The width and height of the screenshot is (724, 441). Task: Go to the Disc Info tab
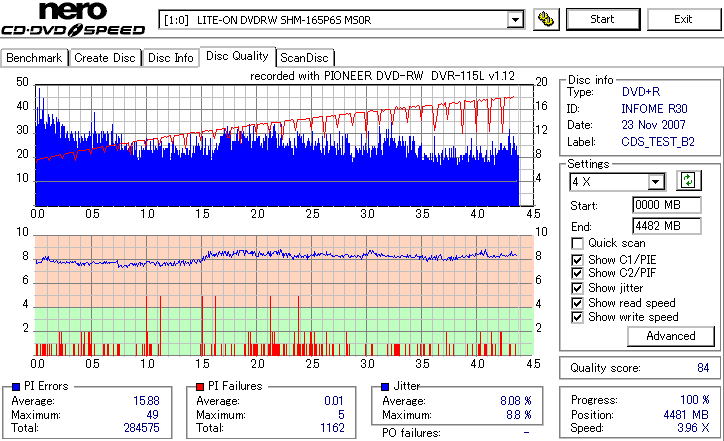pyautogui.click(x=170, y=58)
